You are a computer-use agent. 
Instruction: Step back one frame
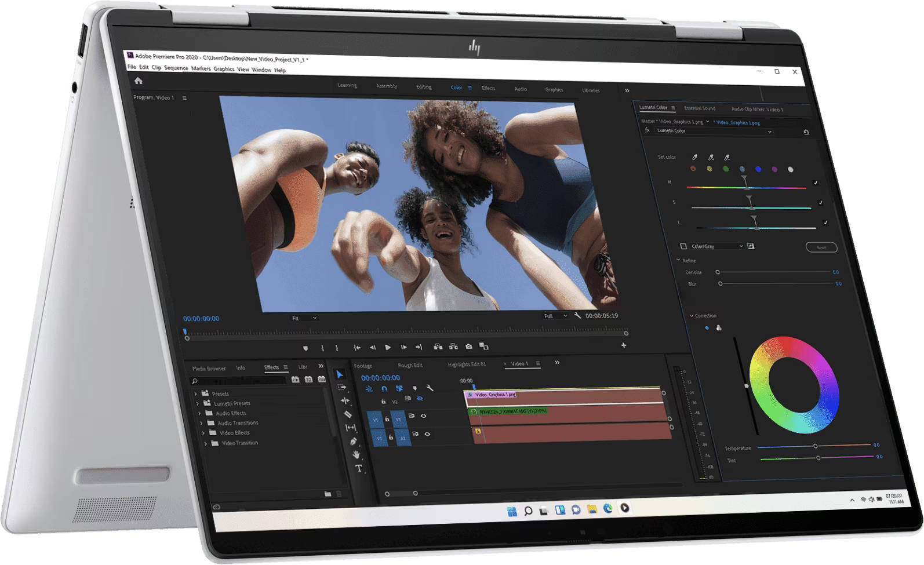point(373,348)
